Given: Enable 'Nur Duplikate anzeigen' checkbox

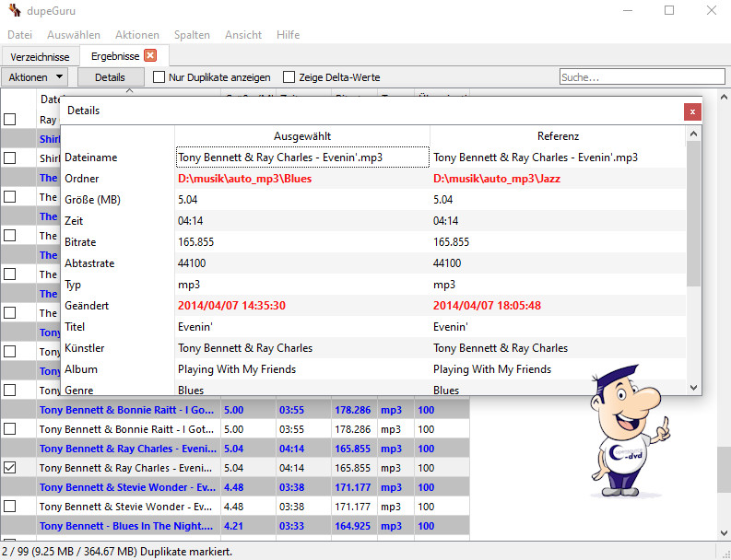Looking at the screenshot, I should (159, 77).
